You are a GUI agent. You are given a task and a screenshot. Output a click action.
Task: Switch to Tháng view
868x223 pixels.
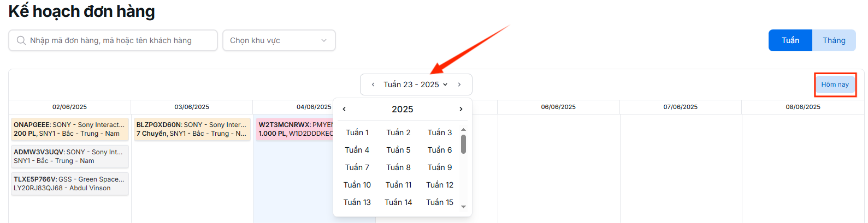[834, 40]
